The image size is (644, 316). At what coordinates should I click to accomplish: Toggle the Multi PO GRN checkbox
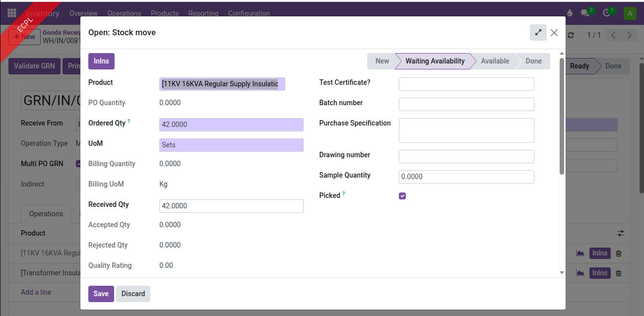[x=78, y=164]
